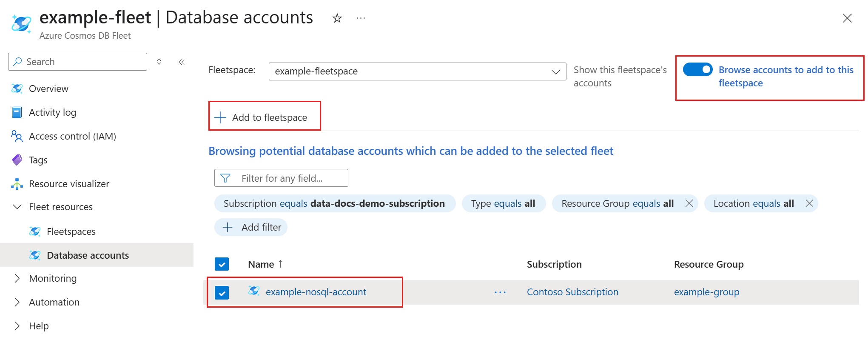Uncheck the select-all header checkbox
Image resolution: width=868 pixels, height=357 pixels.
222,264
